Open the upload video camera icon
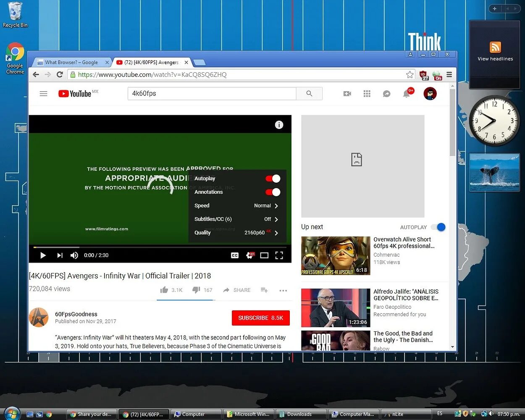 [x=347, y=94]
